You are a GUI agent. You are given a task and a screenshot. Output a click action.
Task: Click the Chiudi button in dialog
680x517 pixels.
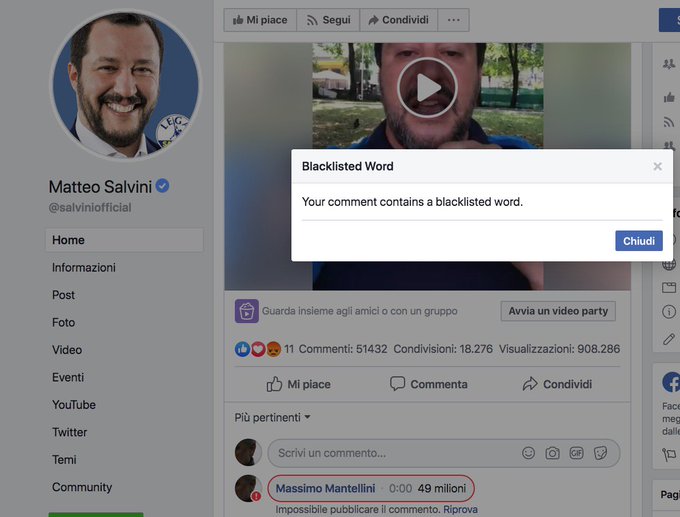[x=639, y=241]
